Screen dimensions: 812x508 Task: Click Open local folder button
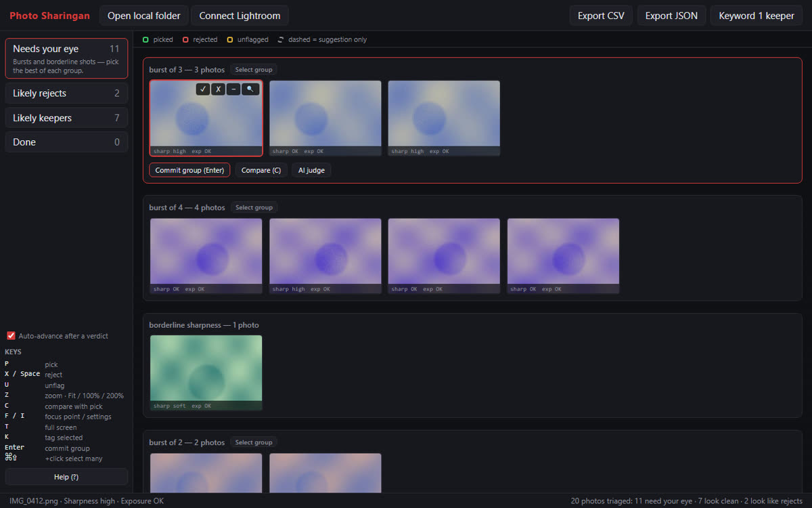[x=144, y=16]
